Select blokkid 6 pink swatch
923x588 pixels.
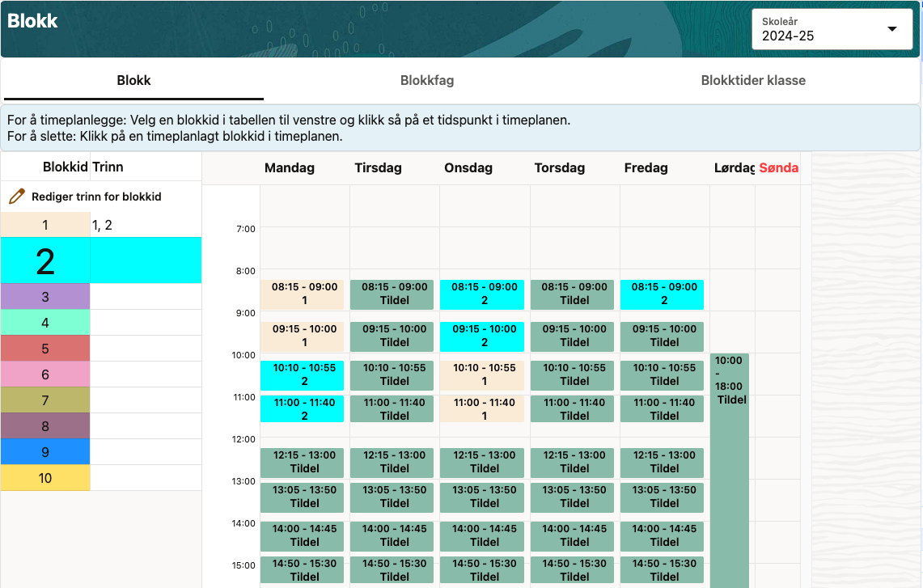[45, 374]
